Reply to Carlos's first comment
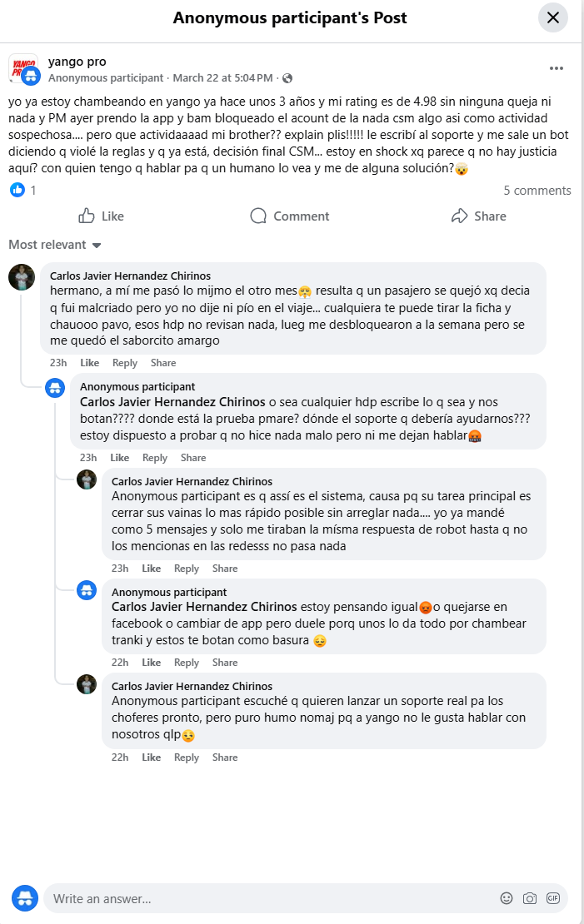Image resolution: width=584 pixels, height=924 pixels. (125, 363)
